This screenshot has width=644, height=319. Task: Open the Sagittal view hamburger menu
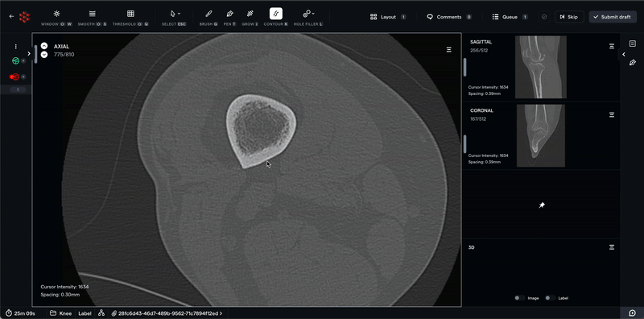(x=612, y=46)
